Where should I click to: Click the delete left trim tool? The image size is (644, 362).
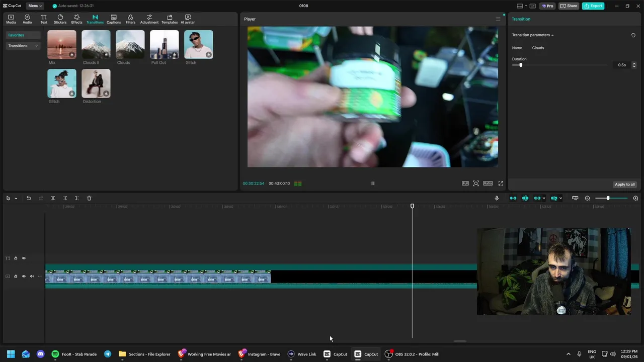click(x=65, y=198)
